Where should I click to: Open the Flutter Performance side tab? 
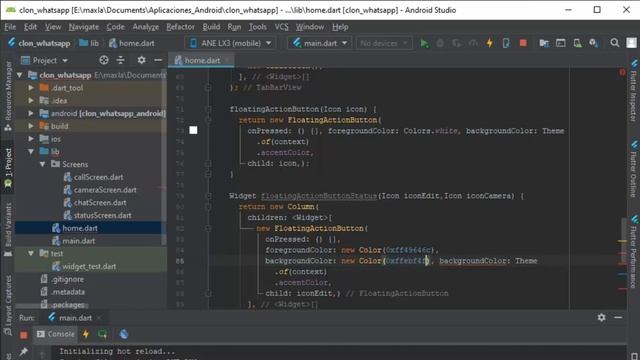[x=633, y=252]
